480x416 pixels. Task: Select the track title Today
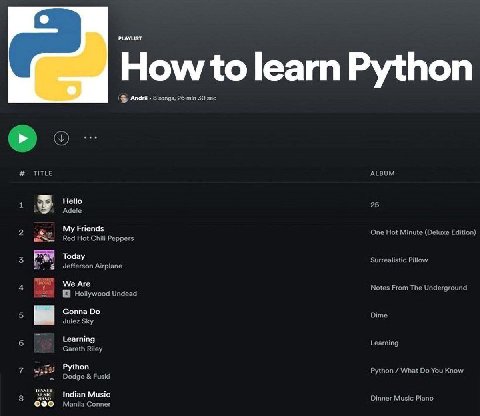(x=74, y=256)
